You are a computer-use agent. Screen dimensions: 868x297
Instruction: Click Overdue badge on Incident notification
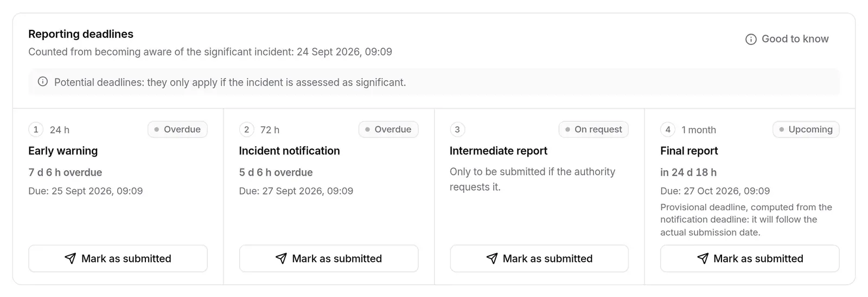(x=388, y=130)
